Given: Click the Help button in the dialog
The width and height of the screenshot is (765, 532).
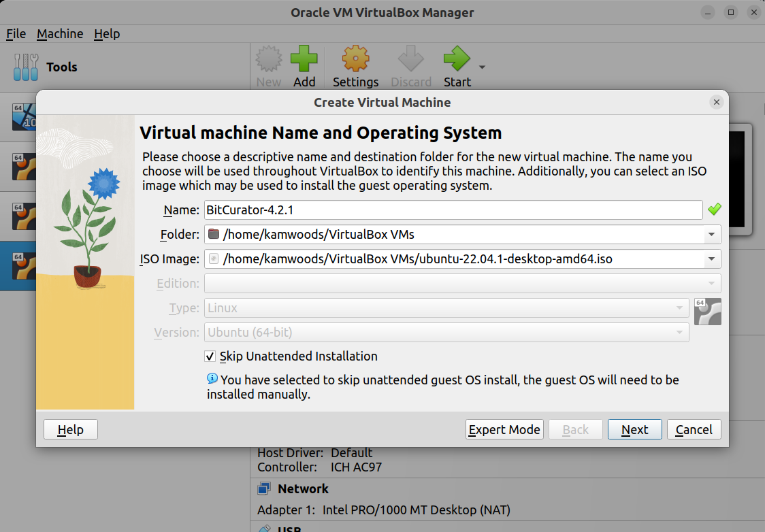Looking at the screenshot, I should click(x=71, y=429).
